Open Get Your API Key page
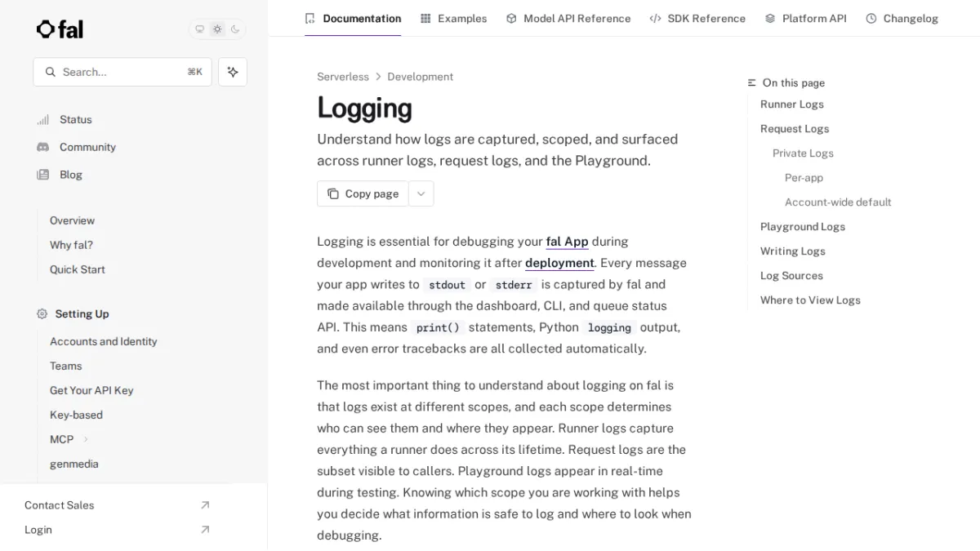 (x=91, y=390)
